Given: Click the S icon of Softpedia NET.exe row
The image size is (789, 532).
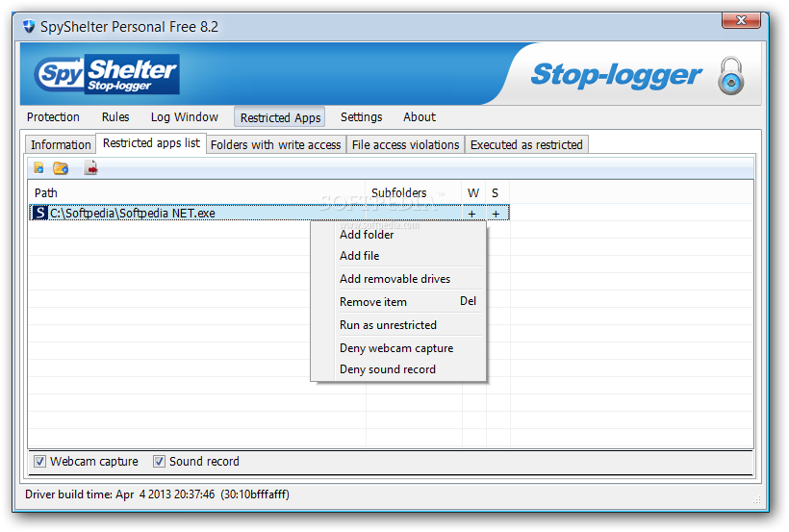Looking at the screenshot, I should pos(39,213).
